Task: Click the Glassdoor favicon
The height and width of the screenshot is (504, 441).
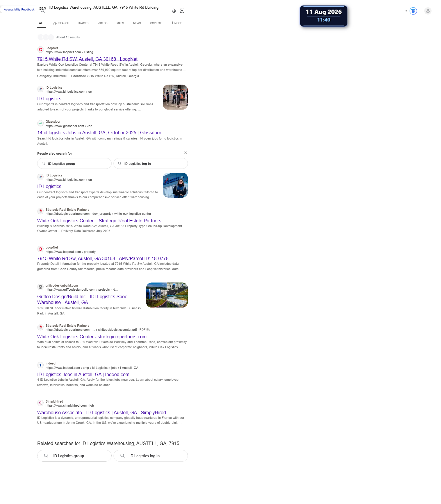Action: (x=40, y=124)
